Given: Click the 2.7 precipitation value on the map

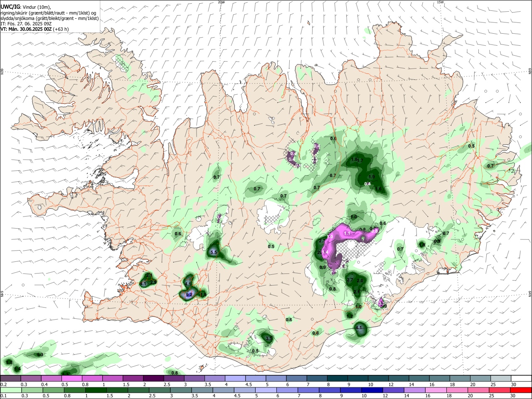Looking at the screenshot, I should pyautogui.click(x=350, y=280).
